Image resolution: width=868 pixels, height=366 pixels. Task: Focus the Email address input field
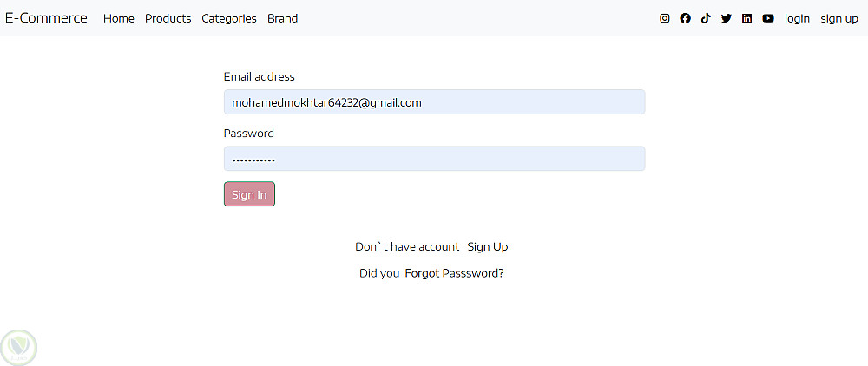[x=434, y=102]
